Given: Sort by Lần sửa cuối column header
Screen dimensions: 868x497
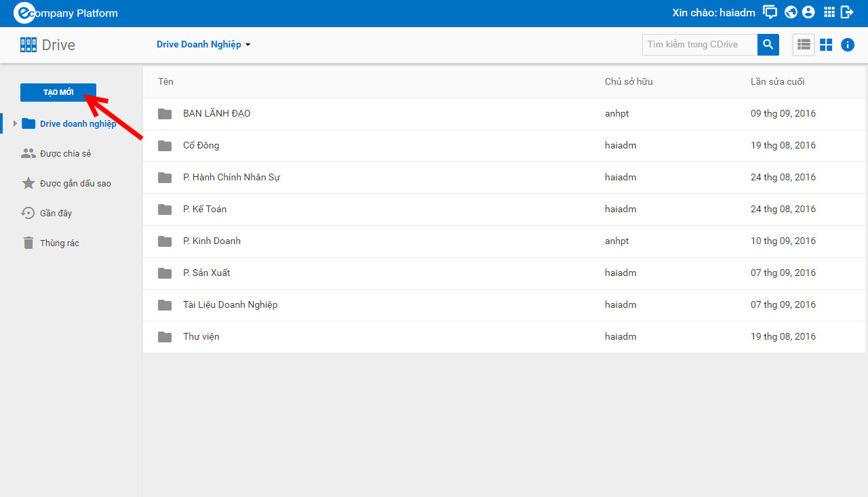Looking at the screenshot, I should point(778,81).
